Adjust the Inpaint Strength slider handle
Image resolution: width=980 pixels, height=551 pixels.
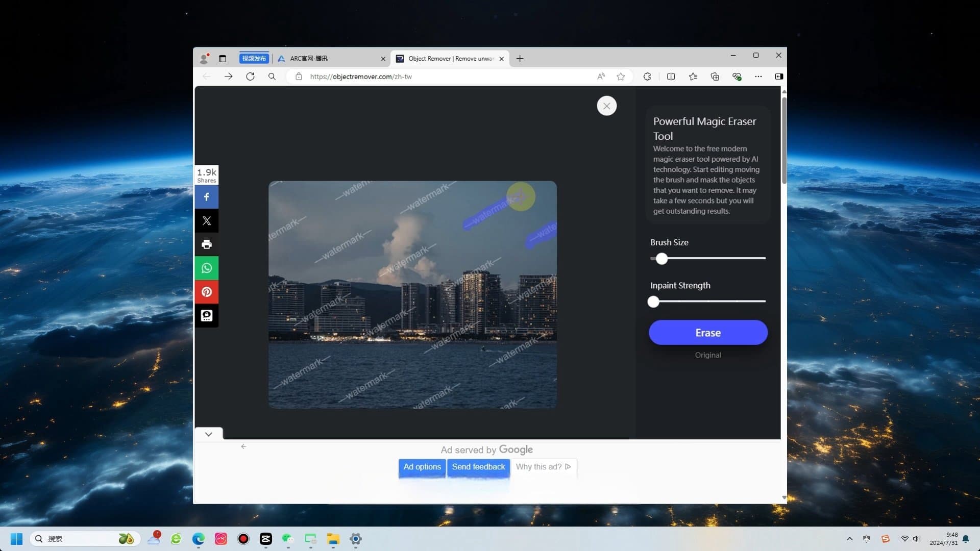click(653, 302)
